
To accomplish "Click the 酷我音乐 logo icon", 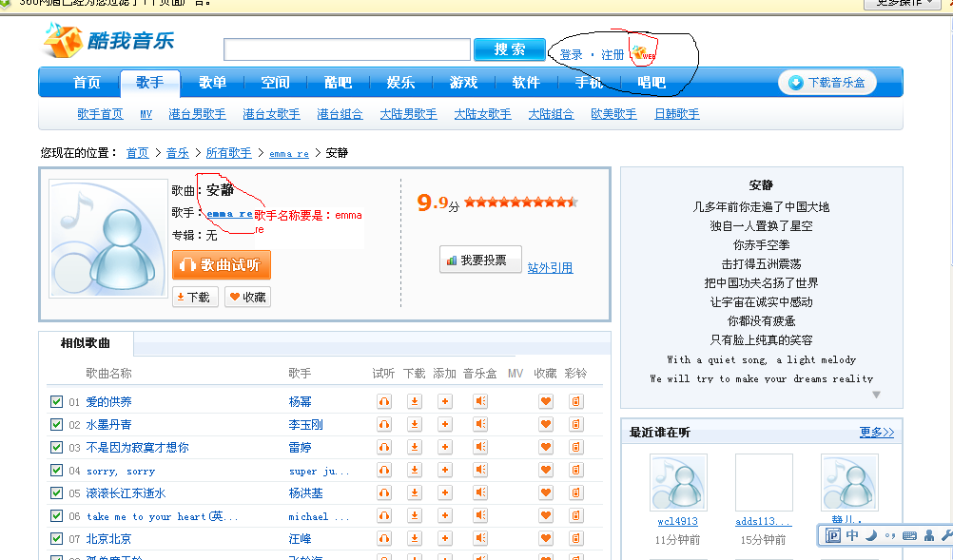I will point(63,41).
